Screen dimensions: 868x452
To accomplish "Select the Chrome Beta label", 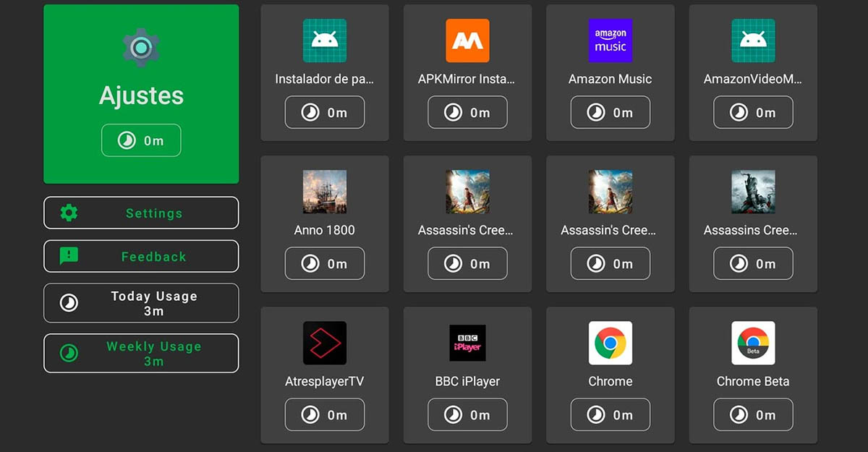I will click(x=753, y=381).
